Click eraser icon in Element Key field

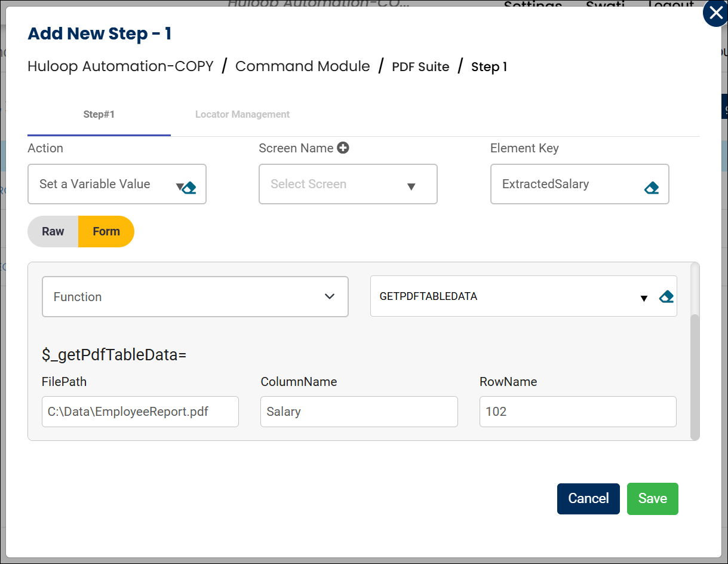pyautogui.click(x=651, y=188)
